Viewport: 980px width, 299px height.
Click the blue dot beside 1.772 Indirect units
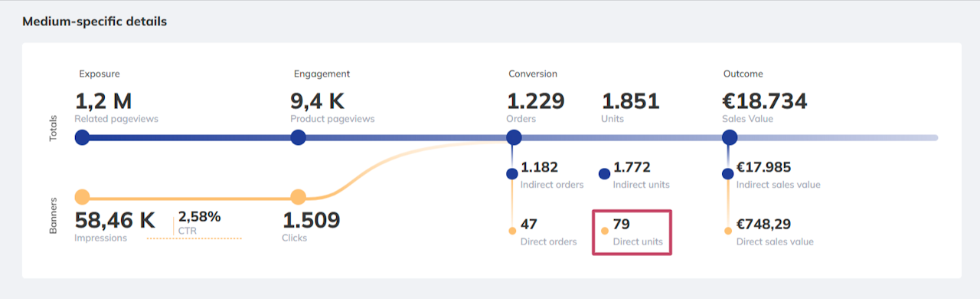coord(604,174)
